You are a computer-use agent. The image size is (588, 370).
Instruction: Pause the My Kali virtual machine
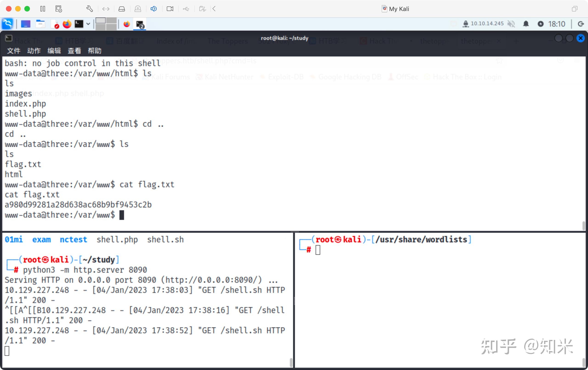coord(43,9)
